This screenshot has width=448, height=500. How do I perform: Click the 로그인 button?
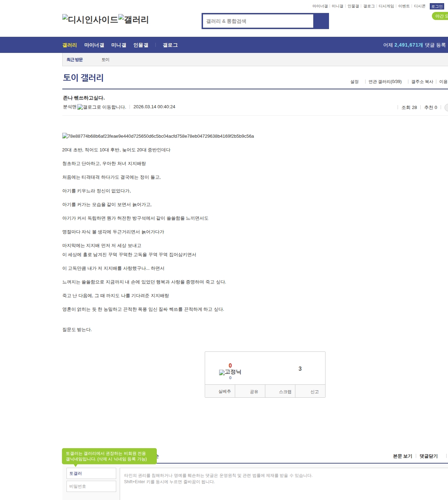tap(437, 6)
